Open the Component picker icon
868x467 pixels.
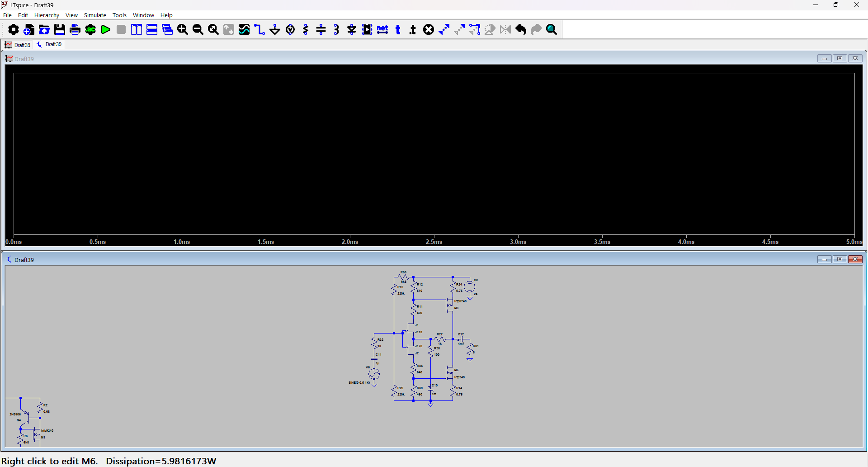[x=367, y=30]
